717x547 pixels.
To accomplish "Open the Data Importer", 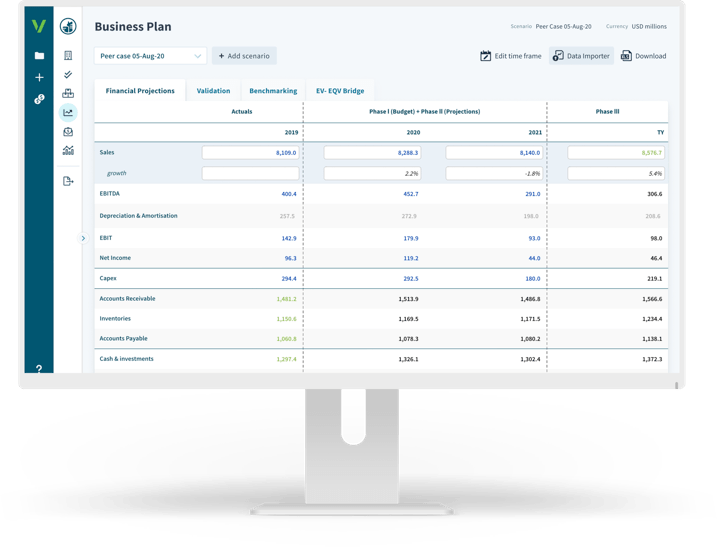I will [581, 56].
